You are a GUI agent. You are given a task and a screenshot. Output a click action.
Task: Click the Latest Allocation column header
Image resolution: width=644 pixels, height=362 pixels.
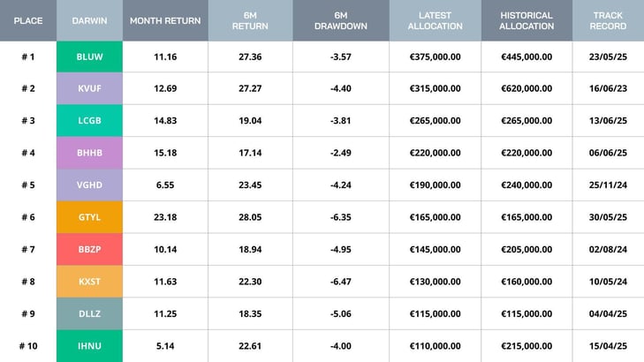click(x=435, y=20)
